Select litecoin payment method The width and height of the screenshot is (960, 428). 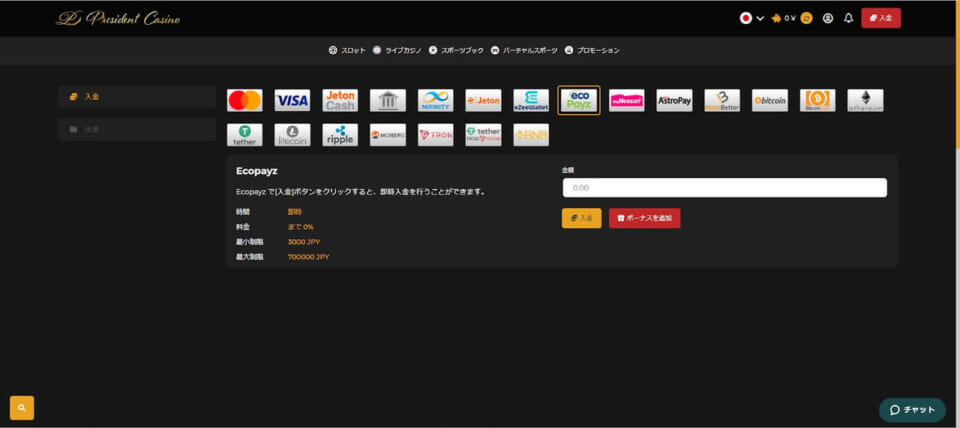[292, 135]
